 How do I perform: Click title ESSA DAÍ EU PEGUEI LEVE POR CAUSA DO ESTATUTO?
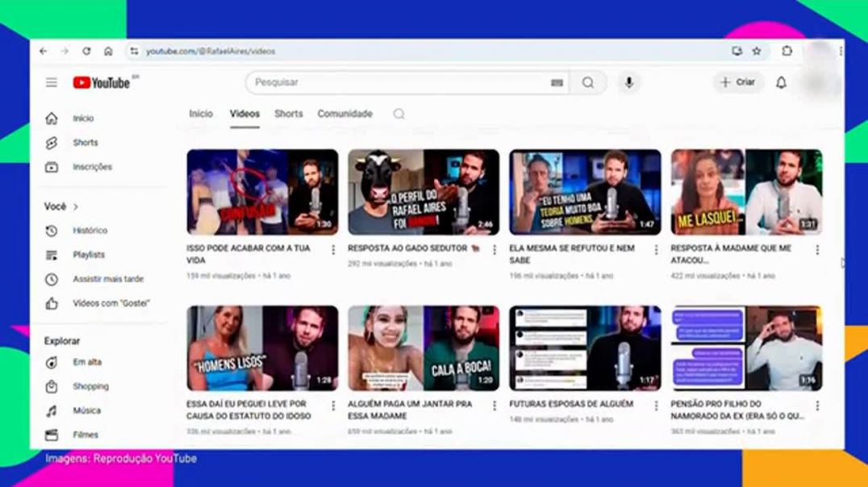click(x=249, y=410)
